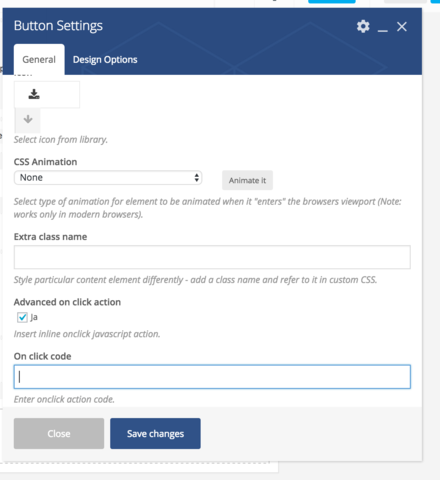Open the Design Options tab

pyautogui.click(x=105, y=60)
